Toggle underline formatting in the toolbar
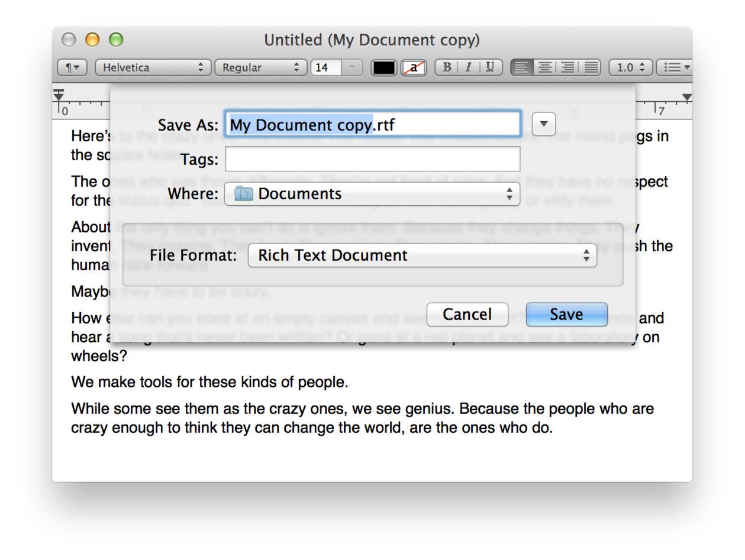Image resolution: width=745 pixels, height=560 pixels. [x=489, y=67]
